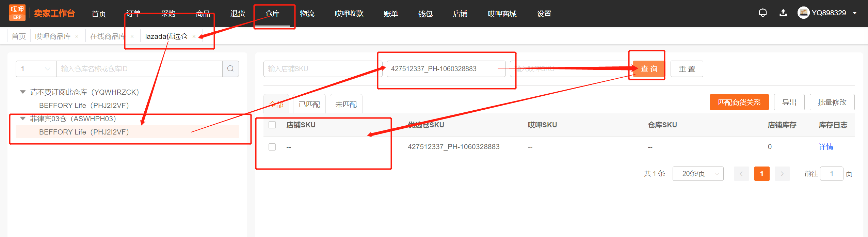Collapse the 请不要订阅此仓库 tree node
Screen dimensions: 868x237
pyautogui.click(x=23, y=92)
